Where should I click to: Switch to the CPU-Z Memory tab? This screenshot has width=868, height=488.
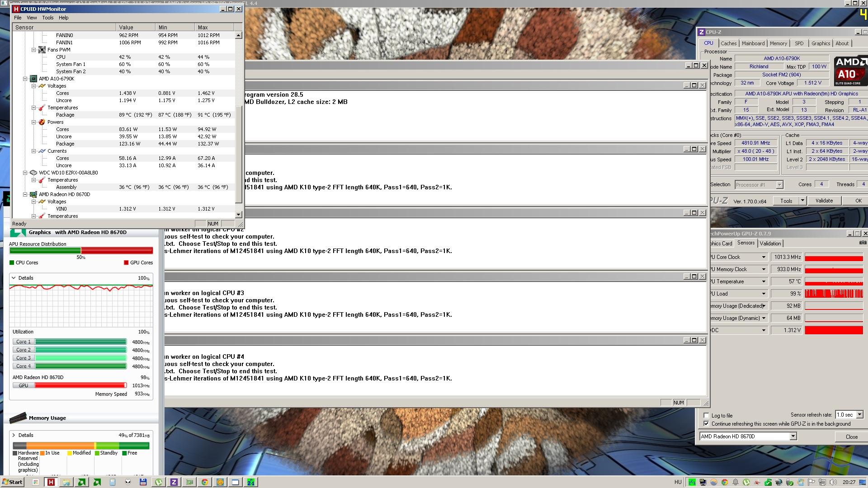[x=778, y=43]
